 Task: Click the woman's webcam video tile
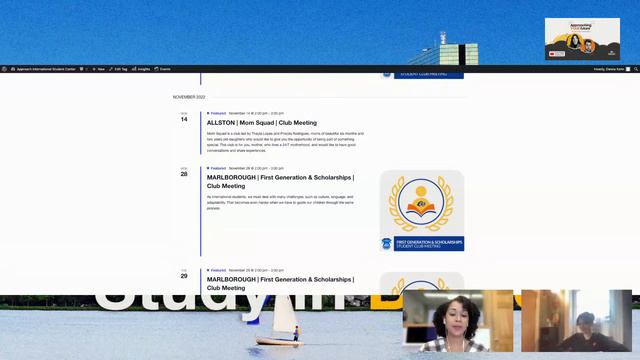pos(458,321)
